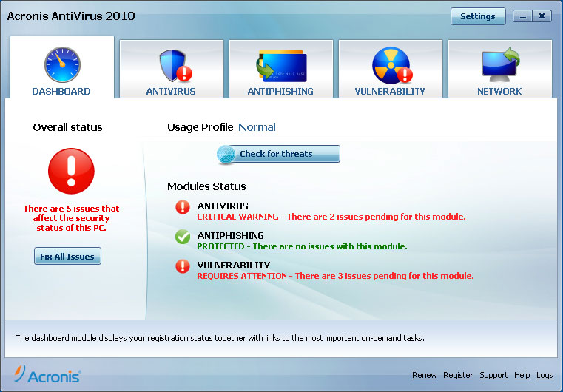Open the Support link

[x=493, y=375]
